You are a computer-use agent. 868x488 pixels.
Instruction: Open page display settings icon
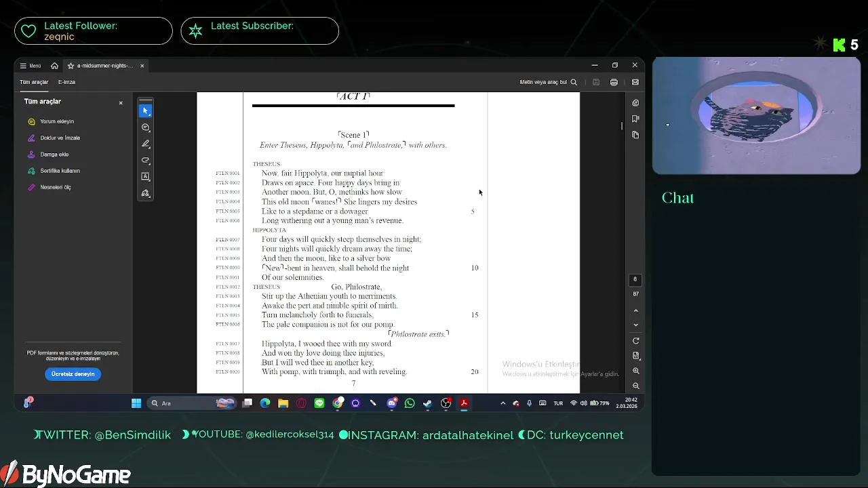635,356
